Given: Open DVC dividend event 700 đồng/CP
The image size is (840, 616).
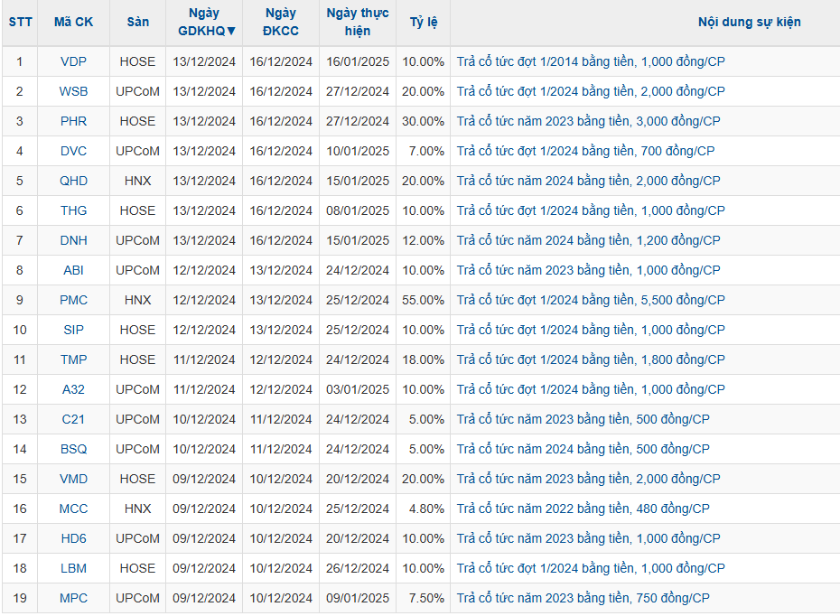Looking at the screenshot, I should point(585,151).
